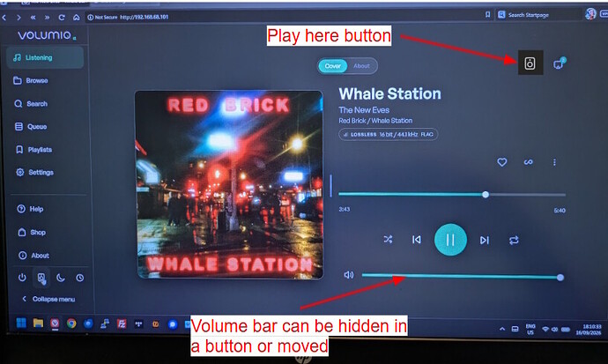Open the Windows Start menu
Viewport: 608px width, 364px height.
click(x=21, y=323)
